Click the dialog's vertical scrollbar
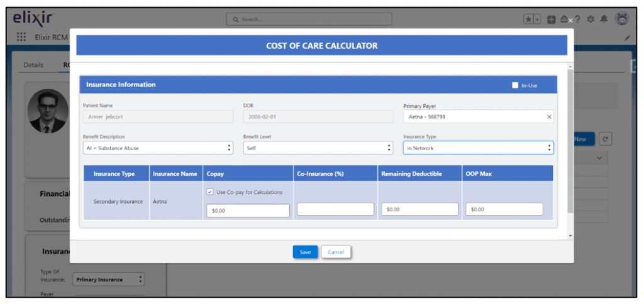Screen dimensions: 644x304 (570, 144)
